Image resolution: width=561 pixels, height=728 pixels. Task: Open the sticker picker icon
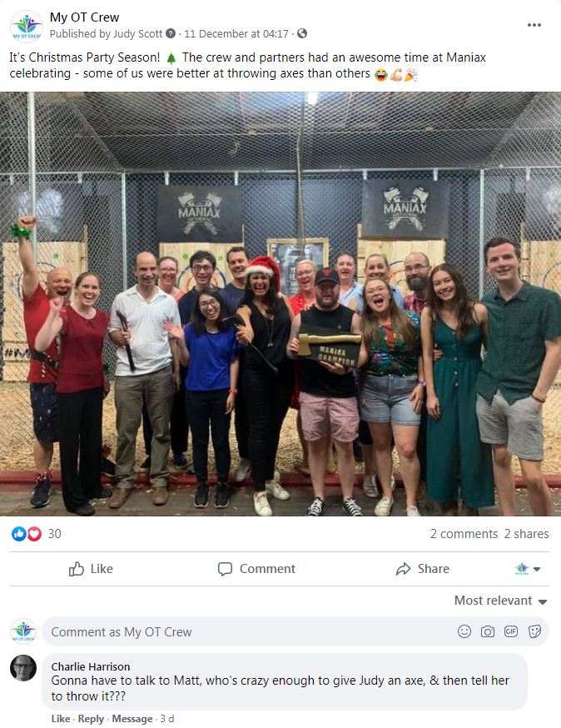534,631
